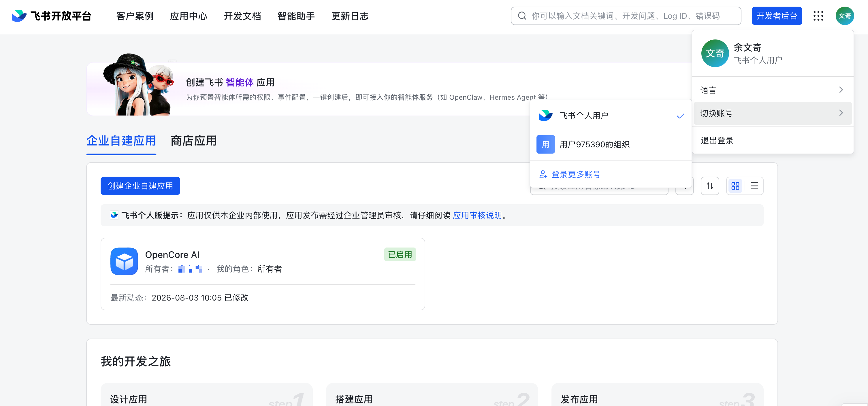
Task: Open the apps grid launcher icon
Action: point(818,16)
